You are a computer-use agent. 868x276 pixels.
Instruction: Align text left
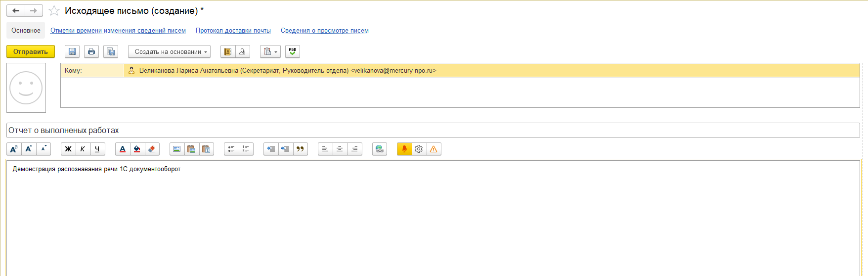coord(325,149)
